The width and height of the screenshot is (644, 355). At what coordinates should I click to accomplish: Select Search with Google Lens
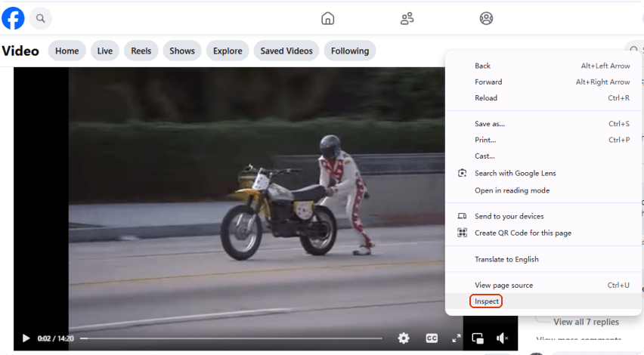[x=515, y=173]
